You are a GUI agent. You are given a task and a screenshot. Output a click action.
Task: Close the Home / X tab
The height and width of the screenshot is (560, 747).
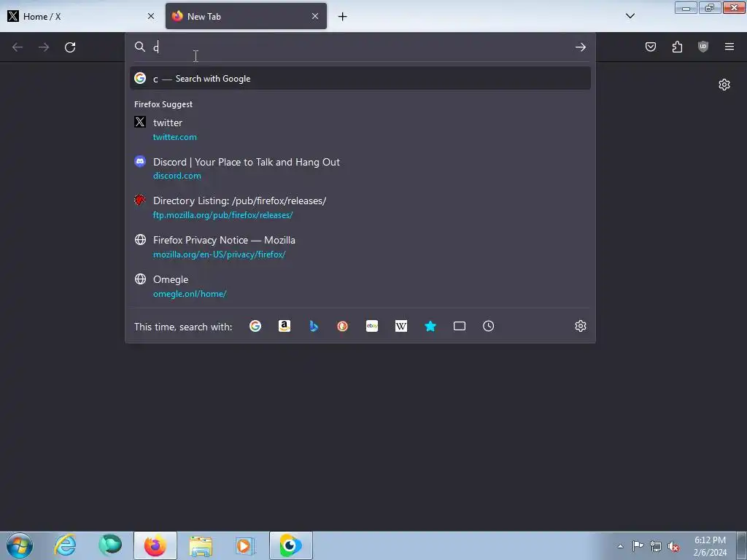coord(151,16)
